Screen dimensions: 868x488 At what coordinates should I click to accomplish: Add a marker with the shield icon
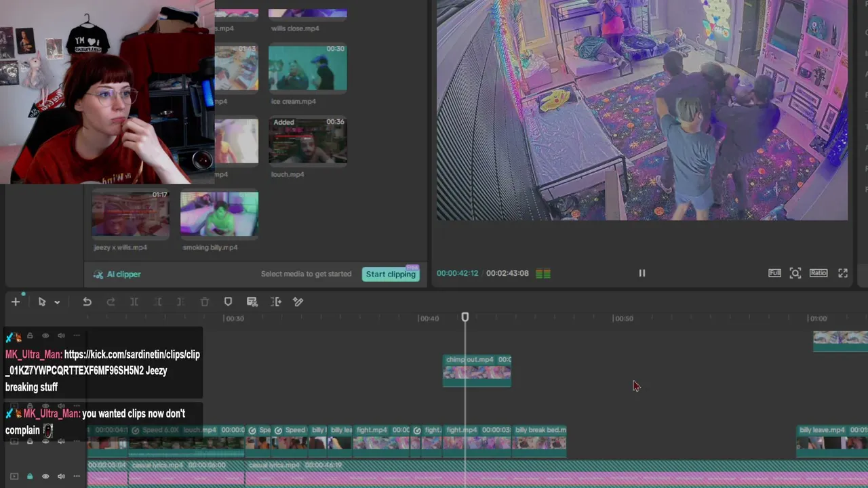click(228, 302)
